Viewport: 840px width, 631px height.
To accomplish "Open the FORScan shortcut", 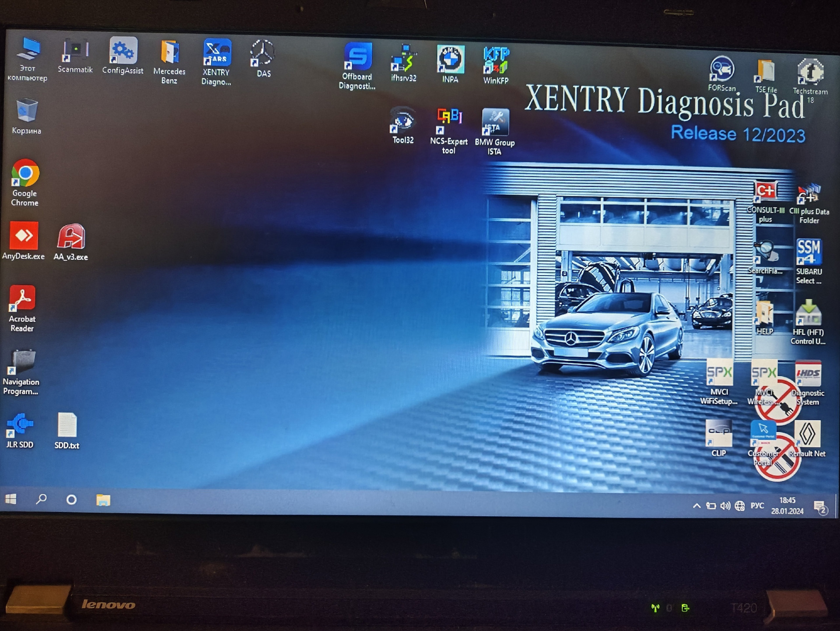I will tap(722, 69).
